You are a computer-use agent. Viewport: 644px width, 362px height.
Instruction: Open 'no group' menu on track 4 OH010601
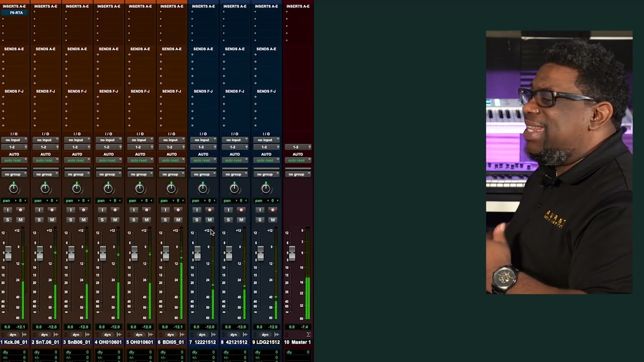109,174
